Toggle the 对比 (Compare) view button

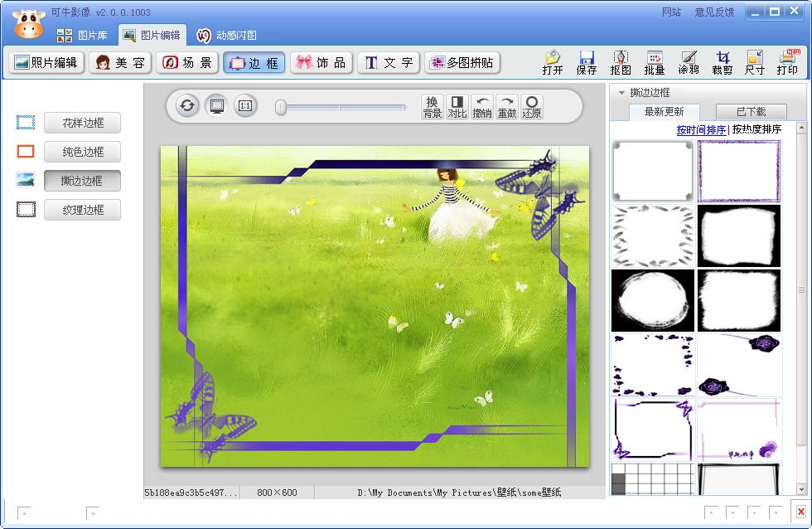click(457, 106)
